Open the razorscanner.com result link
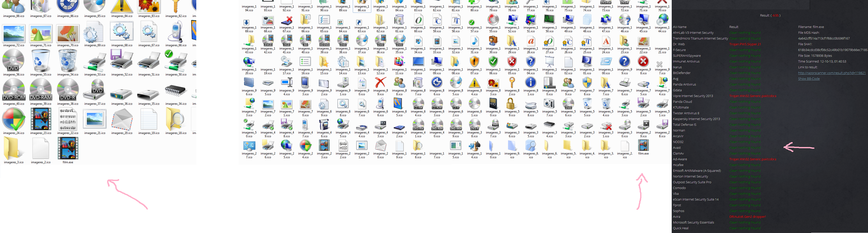Viewport: 868px width, 233px height. (x=832, y=73)
